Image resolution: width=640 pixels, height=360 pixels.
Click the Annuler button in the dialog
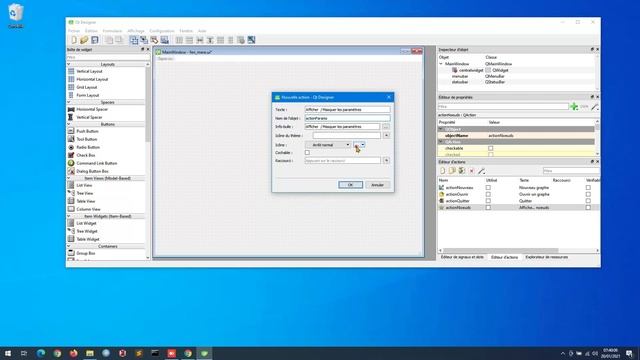[x=378, y=185]
